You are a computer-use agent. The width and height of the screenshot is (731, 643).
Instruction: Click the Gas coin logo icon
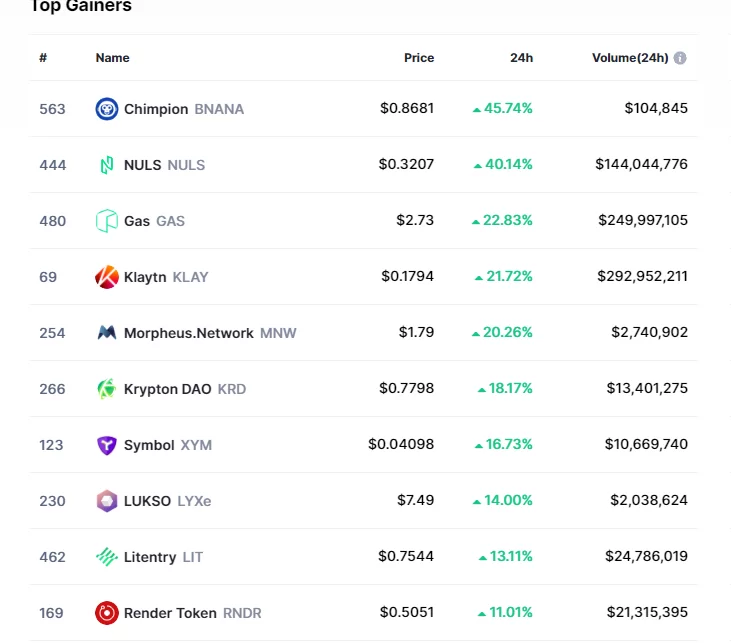(x=107, y=221)
